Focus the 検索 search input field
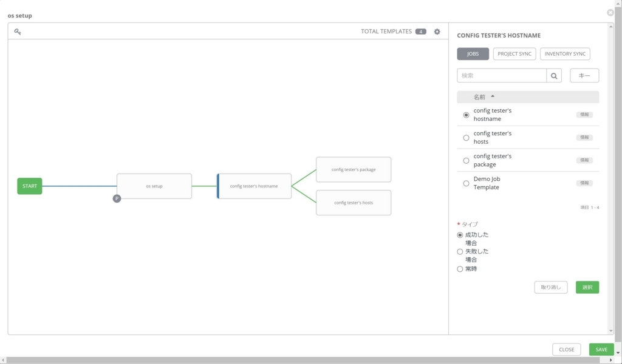Viewport: 622px width, 364px height. tap(502, 76)
